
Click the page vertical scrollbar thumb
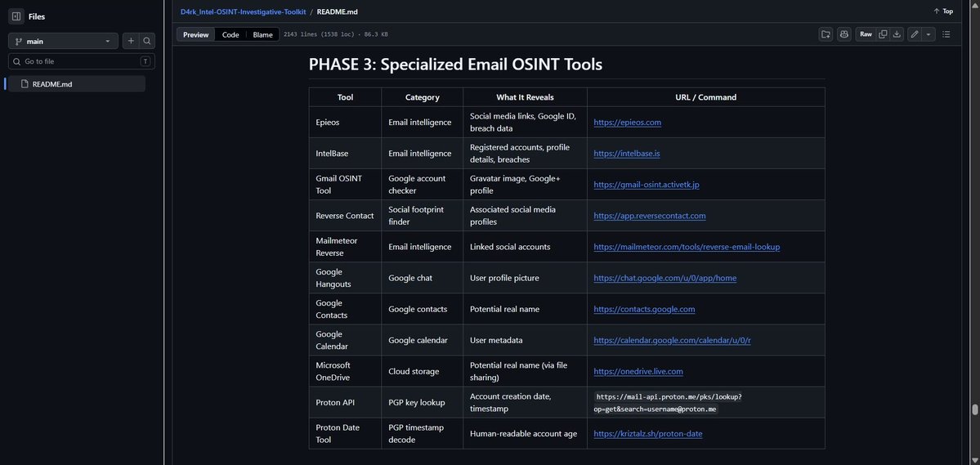click(x=974, y=410)
